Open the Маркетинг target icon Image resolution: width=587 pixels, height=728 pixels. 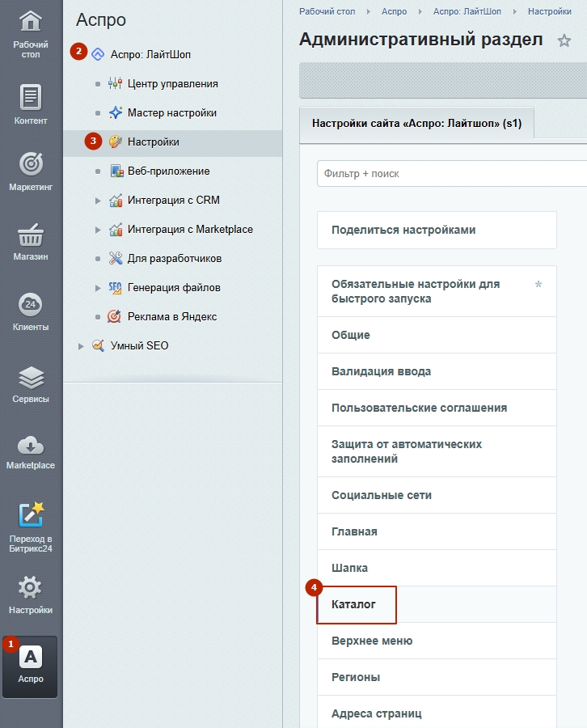[31, 165]
